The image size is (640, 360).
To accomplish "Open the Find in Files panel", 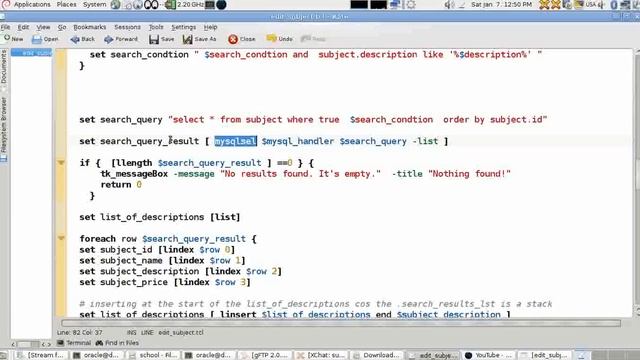I will 117,343.
